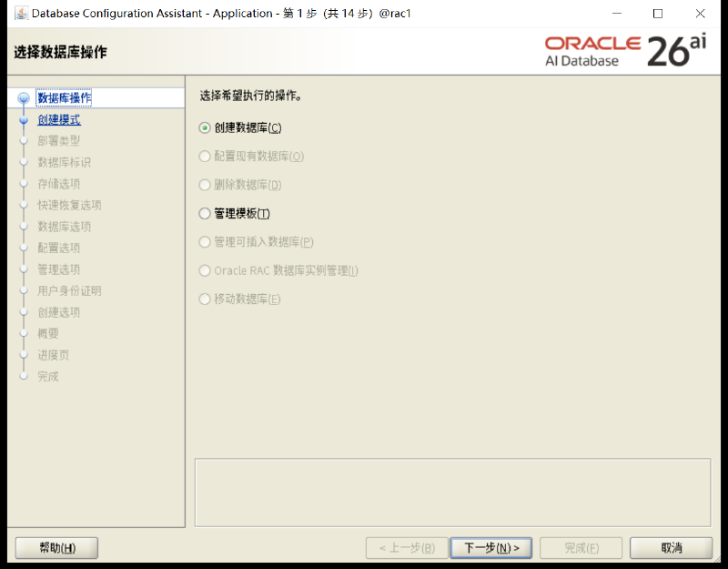Choose the 删除数据库(D) radio button
The width and height of the screenshot is (728, 569).
(x=204, y=185)
